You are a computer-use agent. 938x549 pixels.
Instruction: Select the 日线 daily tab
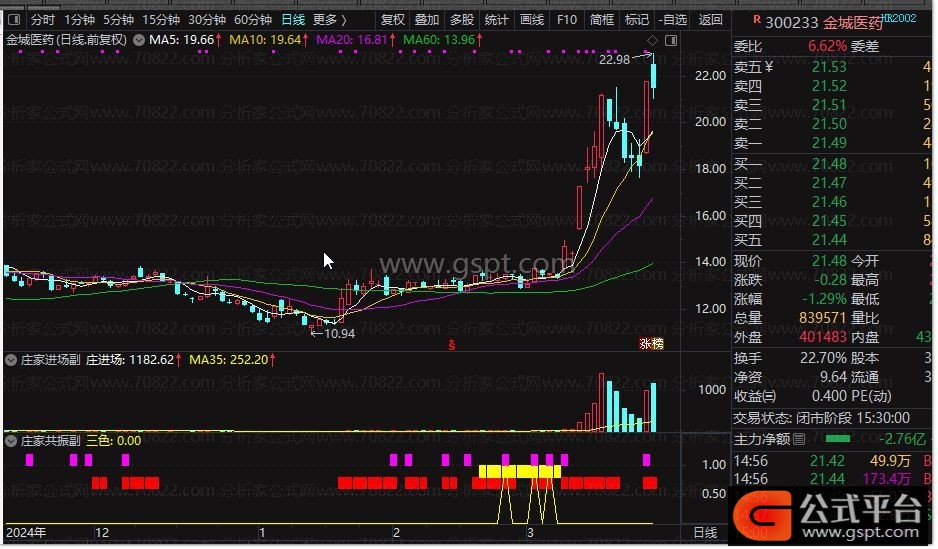pyautogui.click(x=293, y=20)
